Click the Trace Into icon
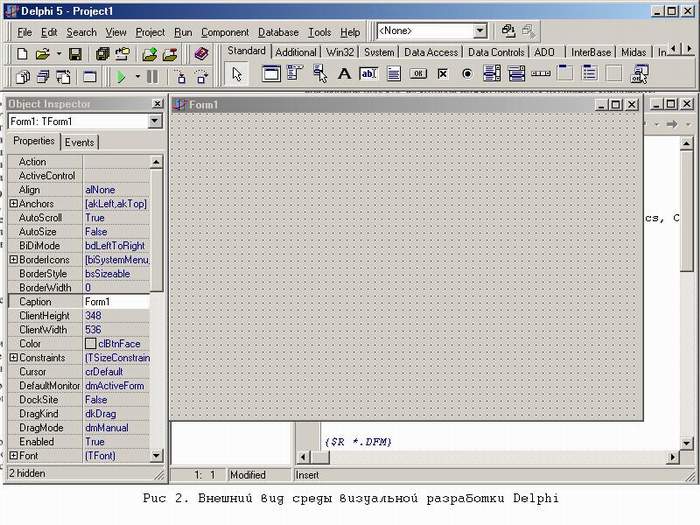Image resolution: width=700 pixels, height=525 pixels. pos(181,77)
